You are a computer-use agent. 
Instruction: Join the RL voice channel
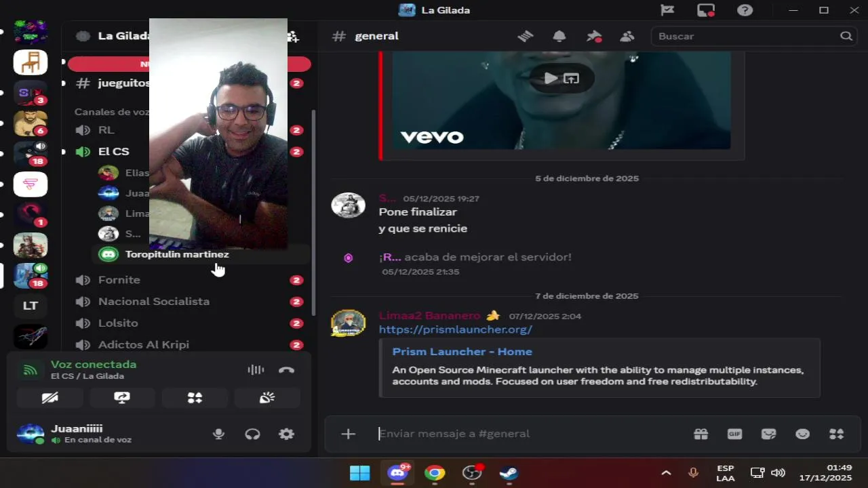coord(106,130)
